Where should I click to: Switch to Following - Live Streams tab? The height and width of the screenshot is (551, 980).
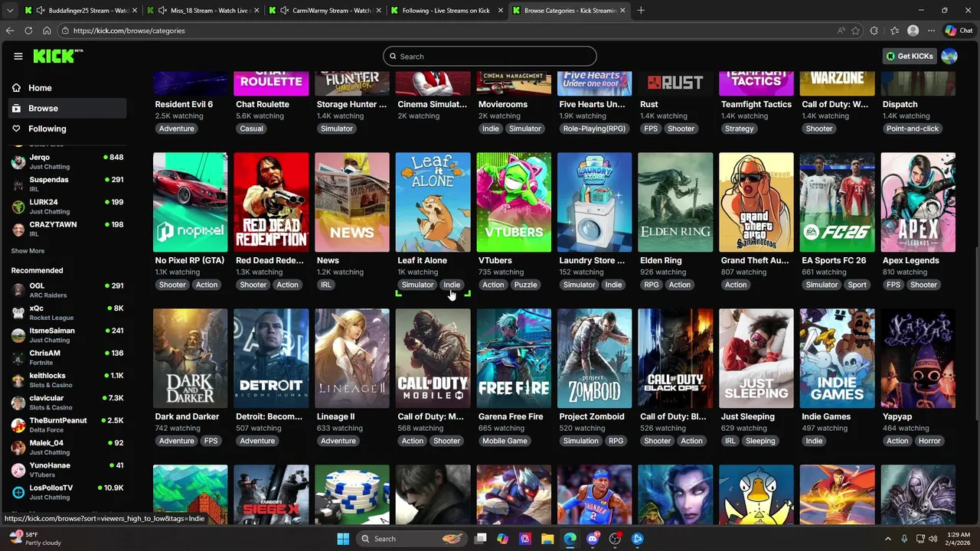[x=447, y=11]
